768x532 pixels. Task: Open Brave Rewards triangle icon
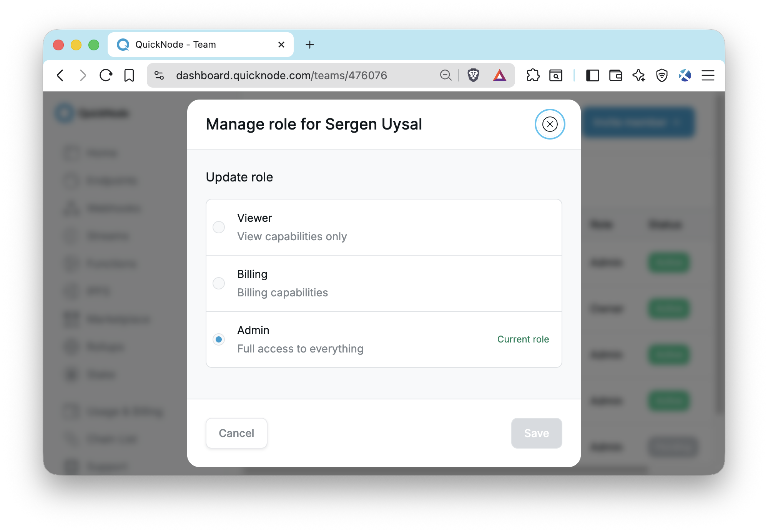pyautogui.click(x=499, y=75)
